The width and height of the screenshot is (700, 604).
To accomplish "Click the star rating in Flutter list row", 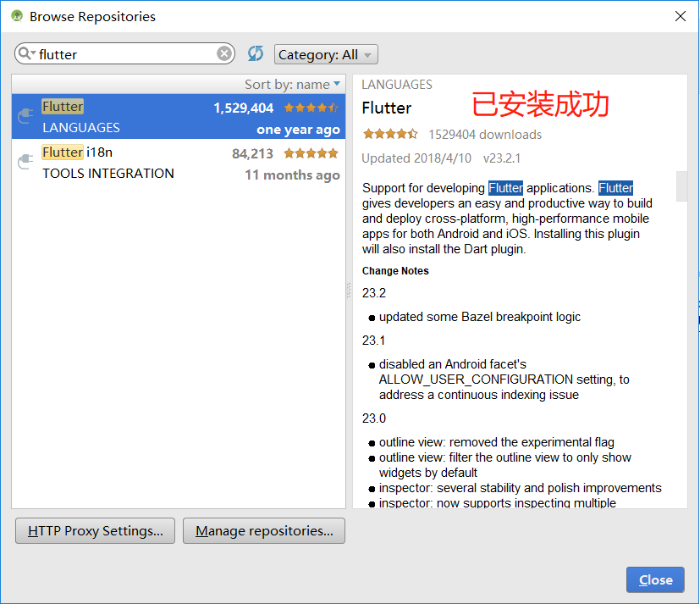I will click(311, 108).
